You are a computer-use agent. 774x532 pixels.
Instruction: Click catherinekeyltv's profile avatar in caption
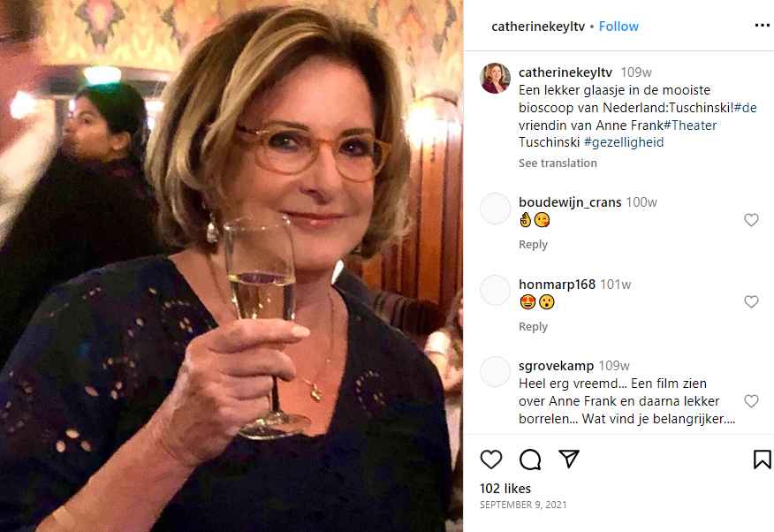point(495,78)
